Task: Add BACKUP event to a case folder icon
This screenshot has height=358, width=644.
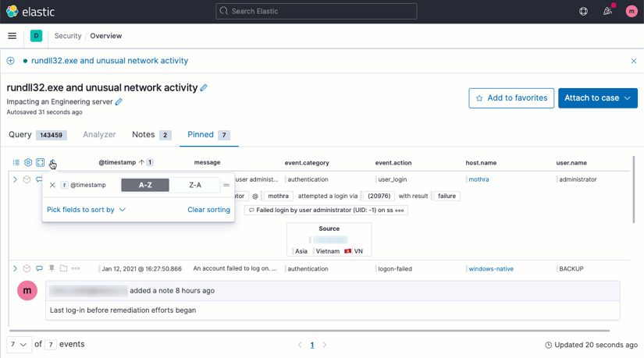Action: pyautogui.click(x=63, y=268)
